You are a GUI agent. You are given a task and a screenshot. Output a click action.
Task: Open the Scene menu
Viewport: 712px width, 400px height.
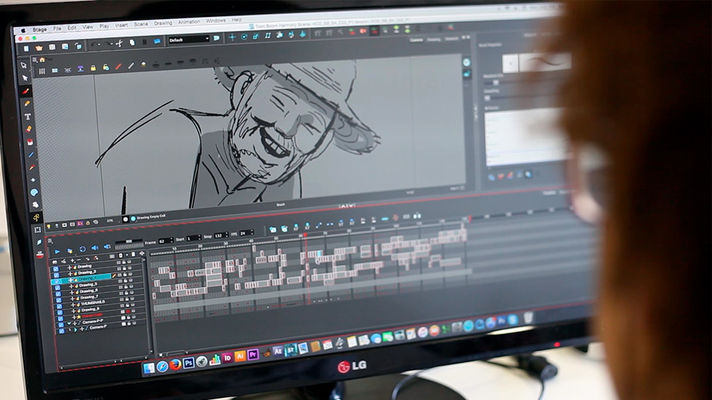(x=141, y=24)
